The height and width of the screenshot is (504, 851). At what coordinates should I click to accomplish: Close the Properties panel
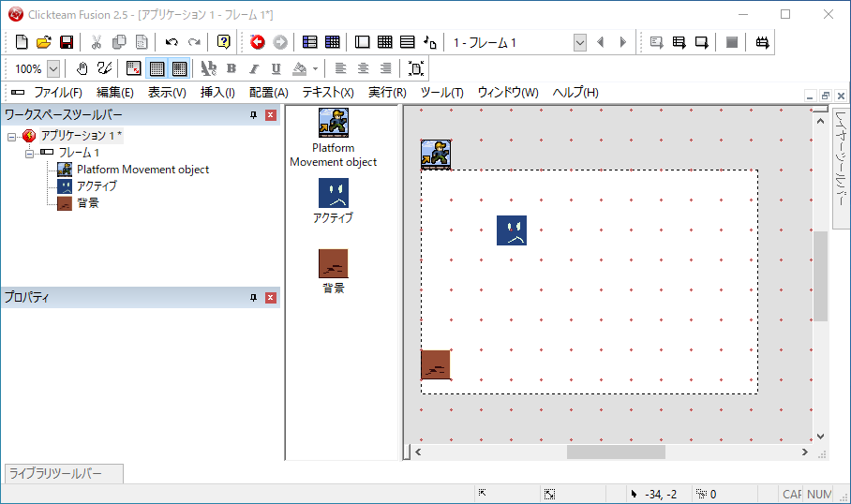270,298
